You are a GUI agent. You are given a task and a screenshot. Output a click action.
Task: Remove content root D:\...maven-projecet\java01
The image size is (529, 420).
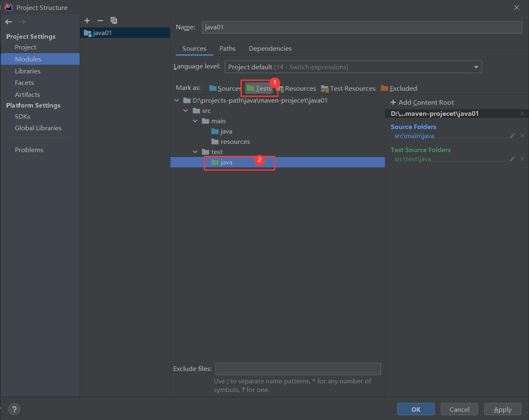click(522, 113)
